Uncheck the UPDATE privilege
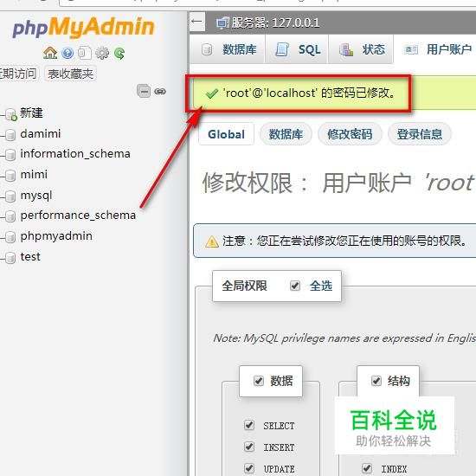Image resolution: width=476 pixels, height=476 pixels. (249, 468)
